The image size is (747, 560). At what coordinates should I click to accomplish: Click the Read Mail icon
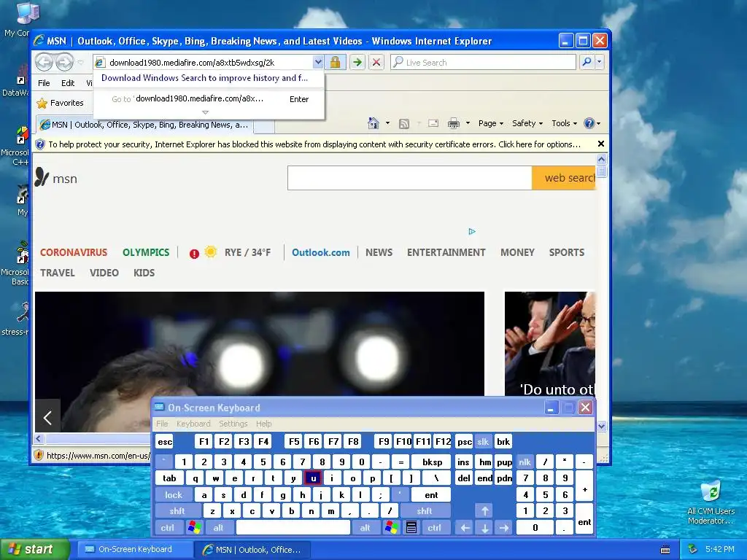(x=433, y=123)
